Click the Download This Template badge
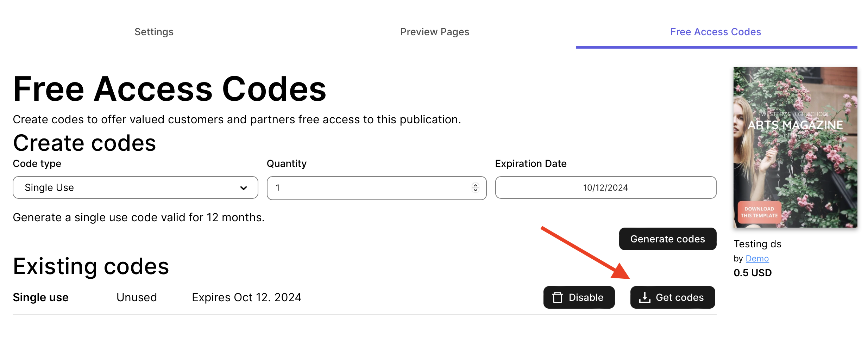This screenshot has height=346, width=868. 759,212
